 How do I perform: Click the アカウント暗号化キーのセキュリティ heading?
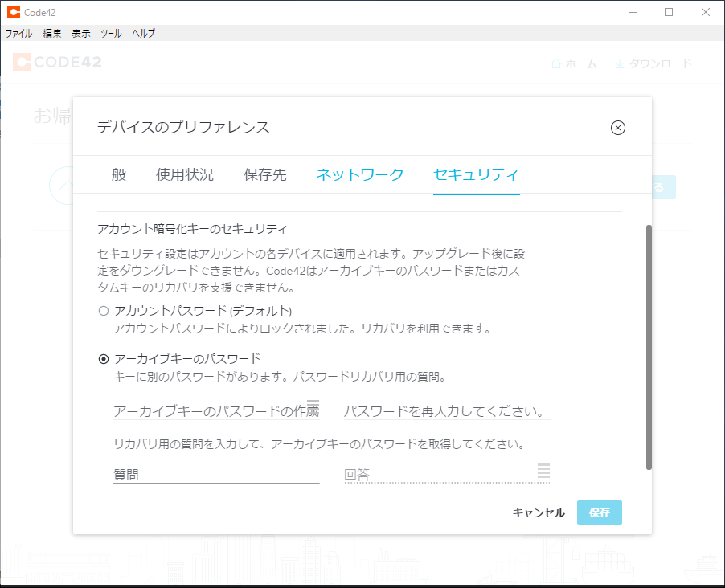192,229
